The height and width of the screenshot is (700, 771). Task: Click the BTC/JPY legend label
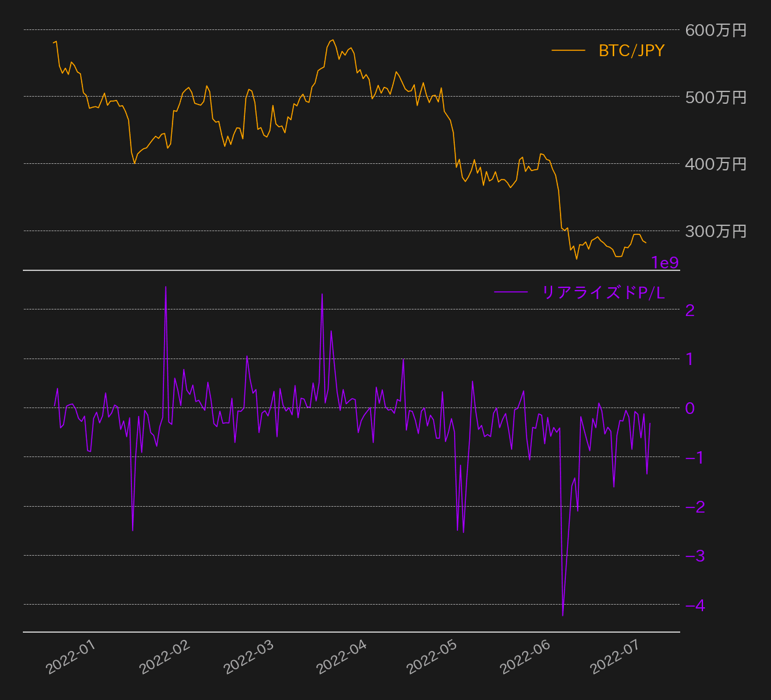tap(631, 51)
